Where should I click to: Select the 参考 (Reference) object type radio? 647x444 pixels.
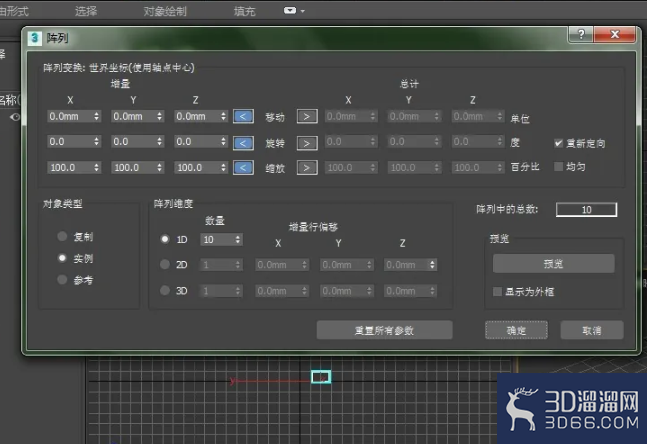62,280
